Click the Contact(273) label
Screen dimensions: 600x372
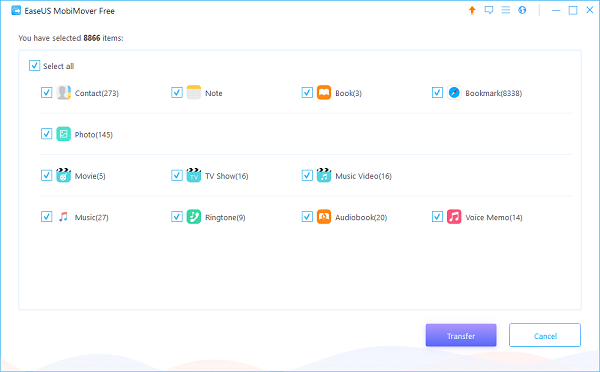click(97, 93)
